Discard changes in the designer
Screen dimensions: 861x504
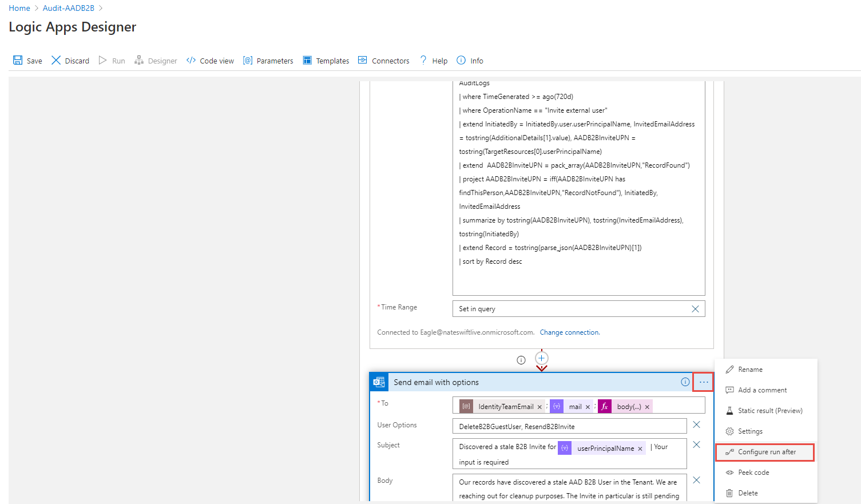(x=70, y=61)
